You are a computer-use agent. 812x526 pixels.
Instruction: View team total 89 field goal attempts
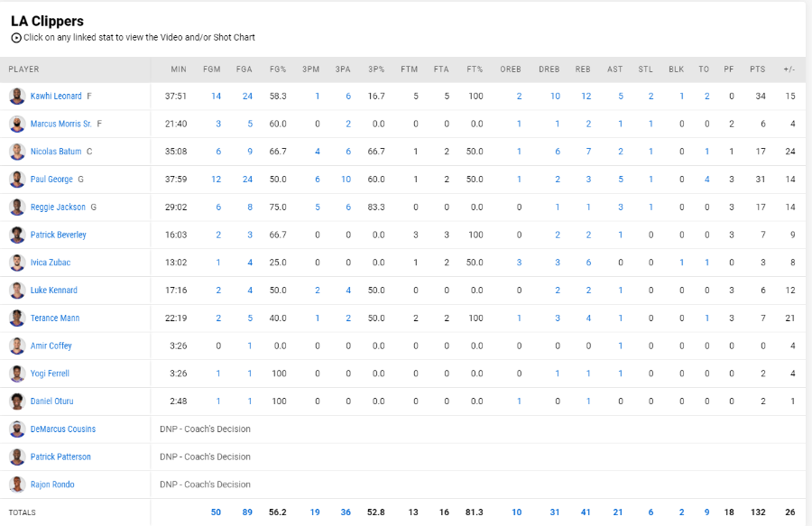pos(247,512)
